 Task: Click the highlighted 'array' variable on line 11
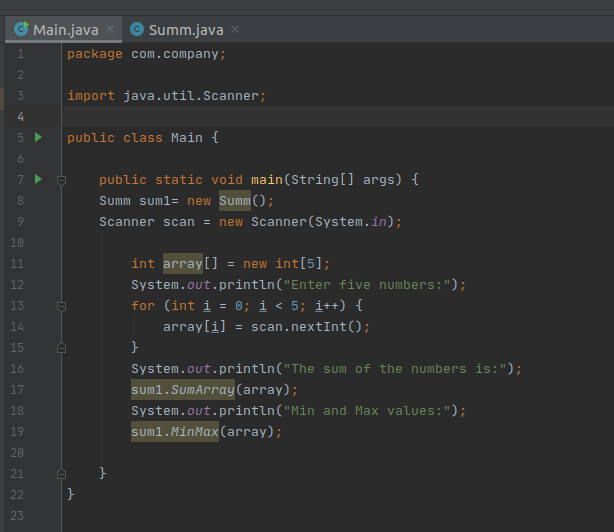[x=183, y=263]
